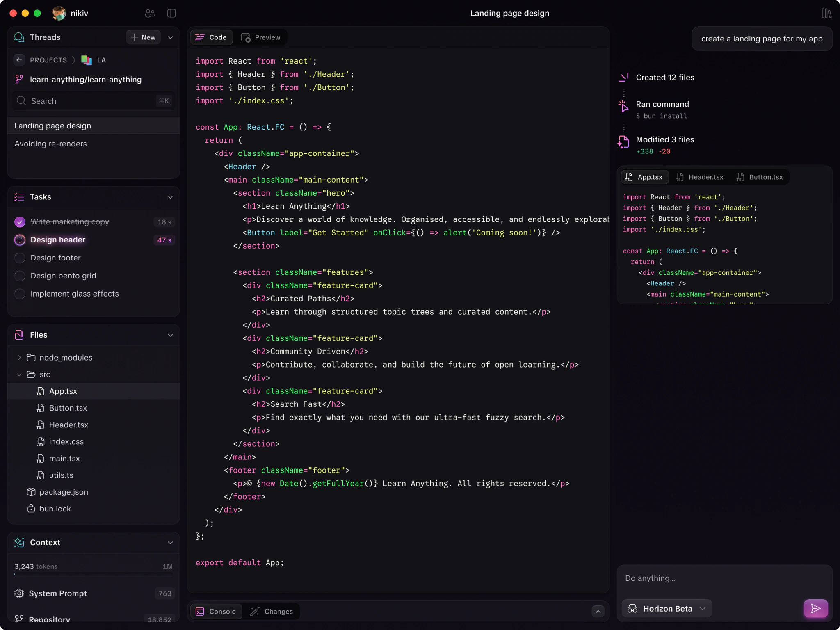Click the send message arrow button
Image resolution: width=840 pixels, height=630 pixels.
pyautogui.click(x=815, y=608)
